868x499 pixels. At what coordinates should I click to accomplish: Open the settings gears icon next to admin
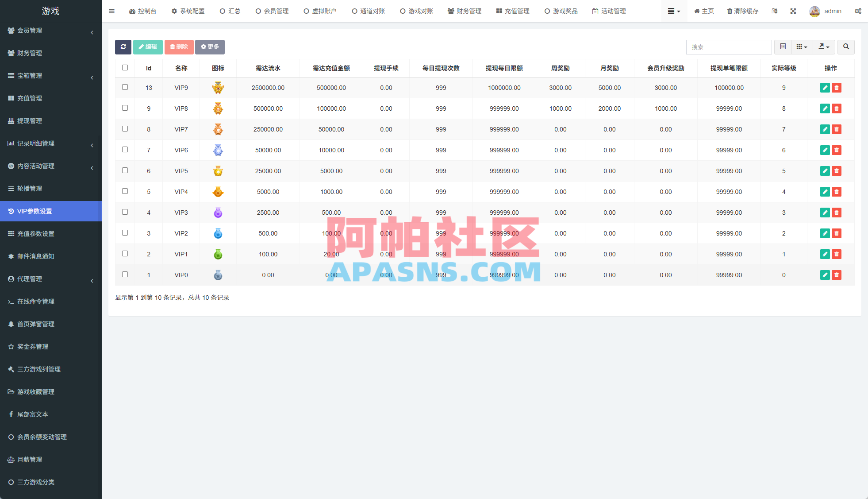(858, 11)
